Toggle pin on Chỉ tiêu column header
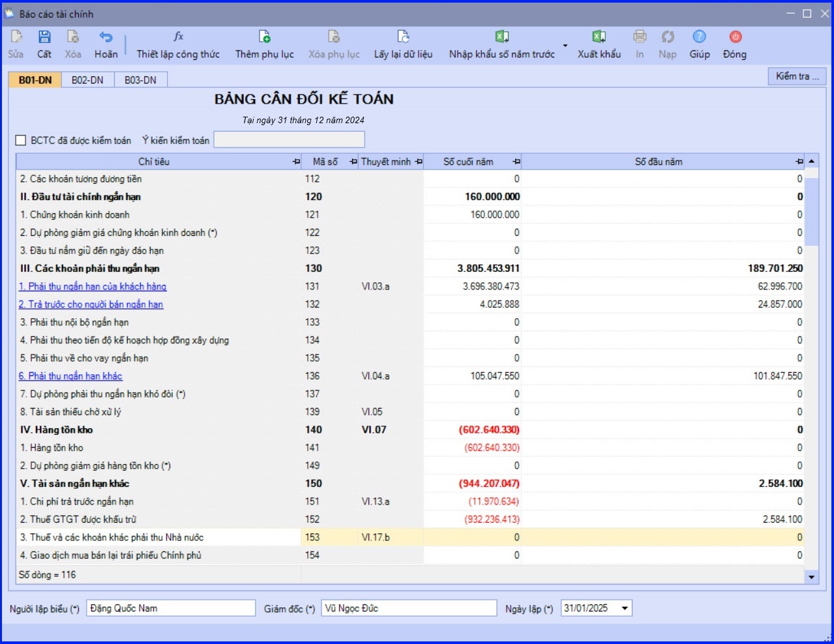 click(x=296, y=162)
